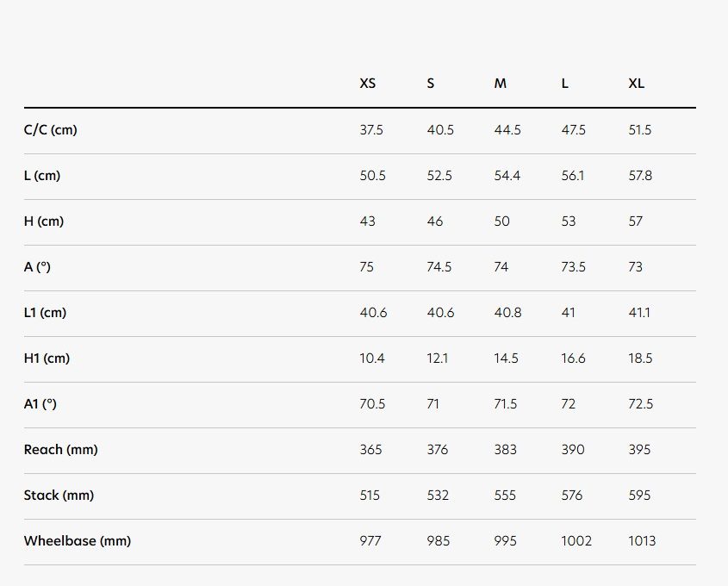Viewport: 728px width, 586px height.
Task: Click the 73.5 angle value for L
Action: point(574,267)
